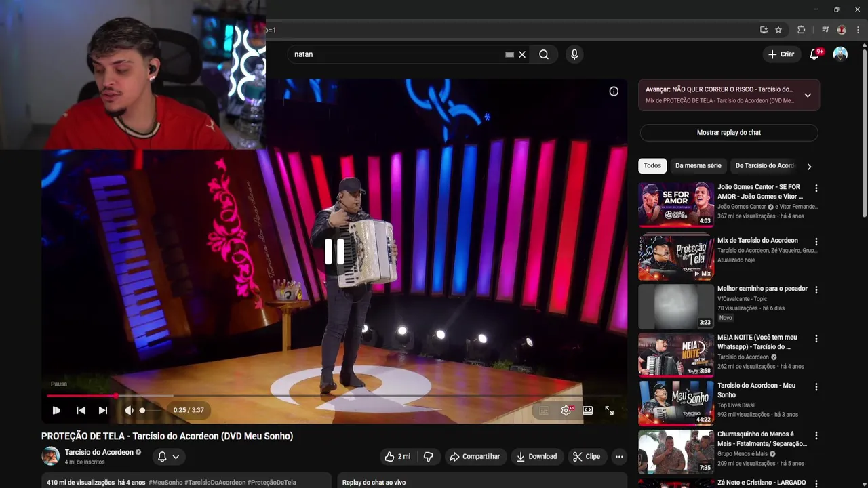Open options for 'Melhor caminho para o pecador'
This screenshot has width=868, height=488.
click(x=816, y=289)
